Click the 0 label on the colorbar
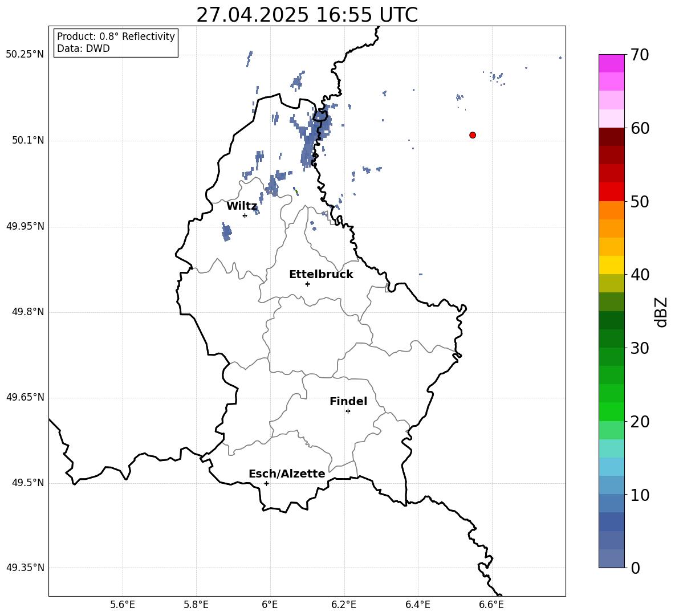 (635, 568)
